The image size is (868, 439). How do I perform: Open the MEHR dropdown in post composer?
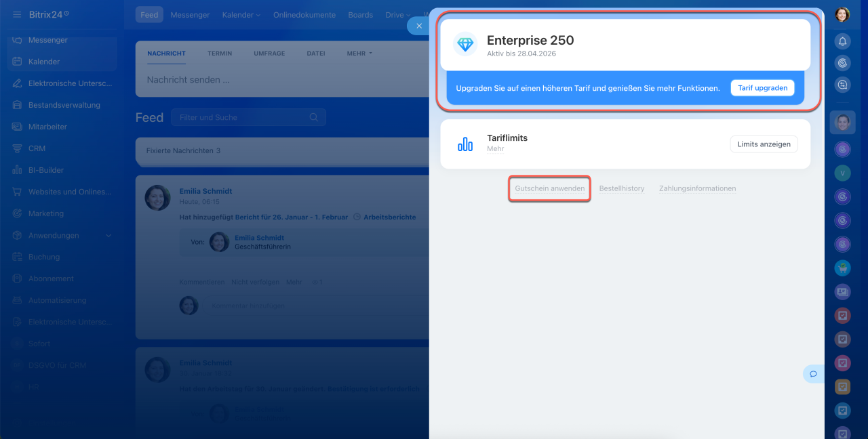coord(359,53)
